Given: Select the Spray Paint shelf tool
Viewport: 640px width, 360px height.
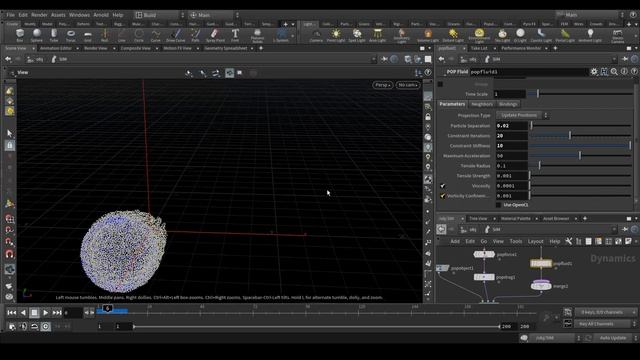Looking at the screenshot, I should click(x=215, y=35).
